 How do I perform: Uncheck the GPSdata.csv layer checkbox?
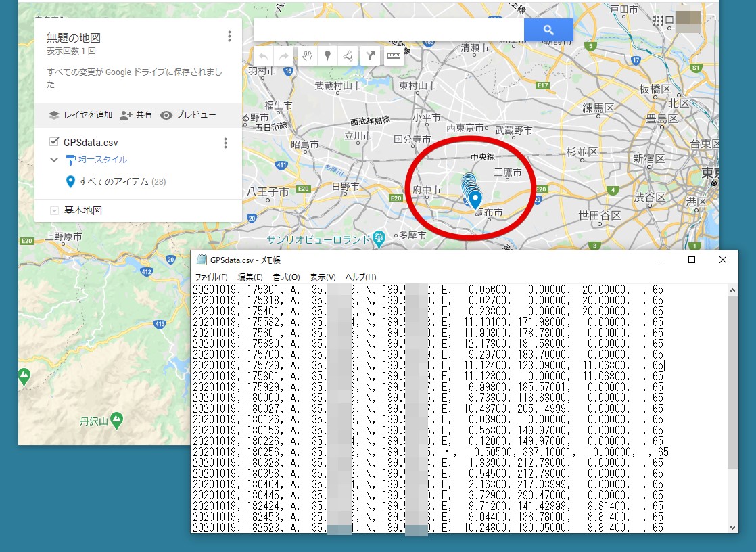(54, 142)
